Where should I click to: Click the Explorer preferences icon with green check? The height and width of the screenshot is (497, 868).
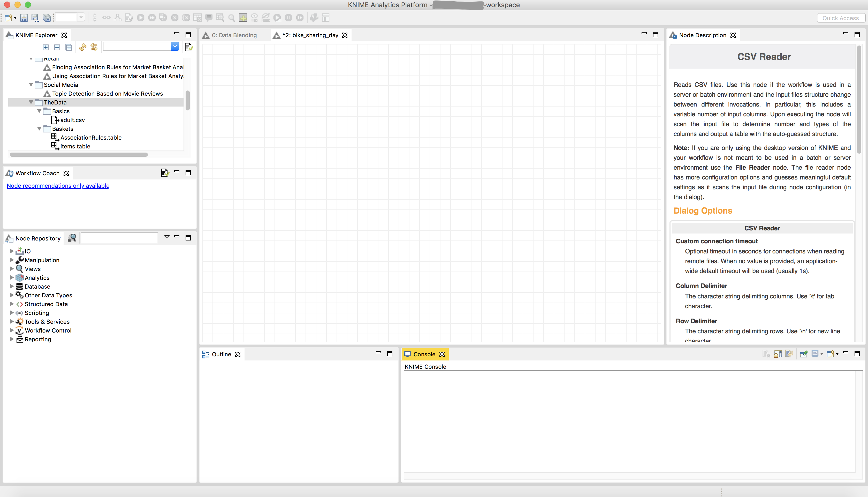click(189, 47)
